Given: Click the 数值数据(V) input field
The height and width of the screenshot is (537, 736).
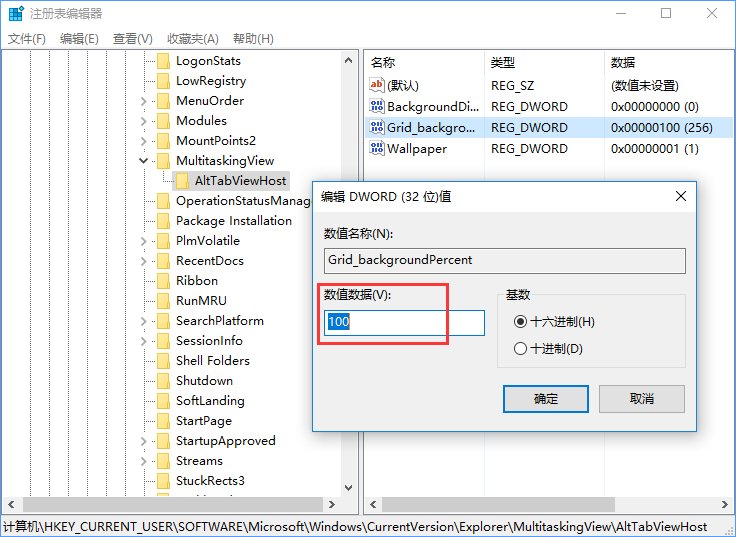Looking at the screenshot, I should 405,323.
